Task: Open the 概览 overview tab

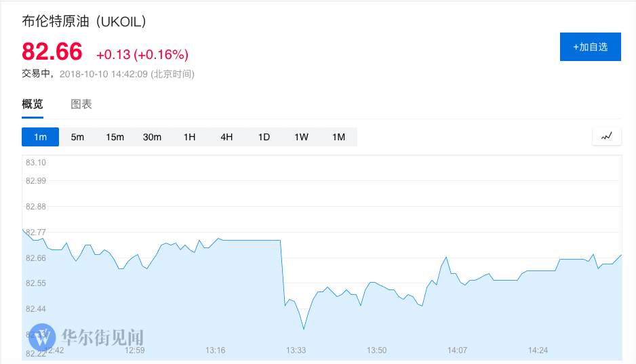Action: point(33,104)
